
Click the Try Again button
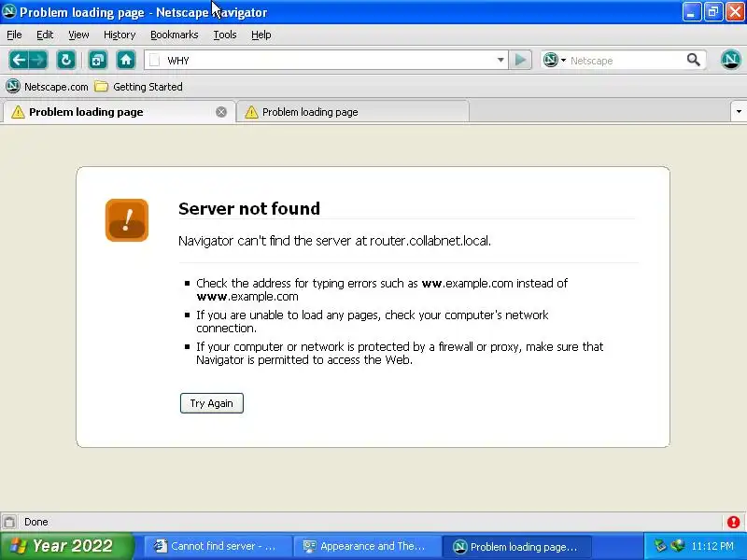(x=212, y=403)
